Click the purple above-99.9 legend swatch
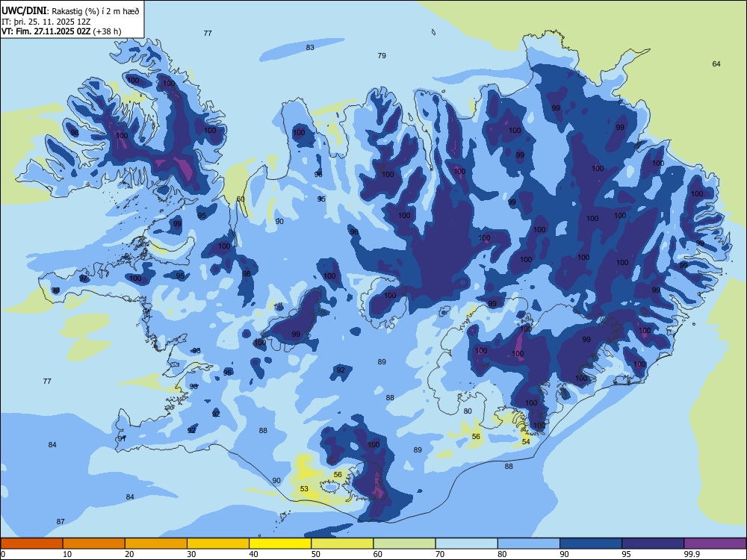The image size is (747, 560). [x=715, y=544]
